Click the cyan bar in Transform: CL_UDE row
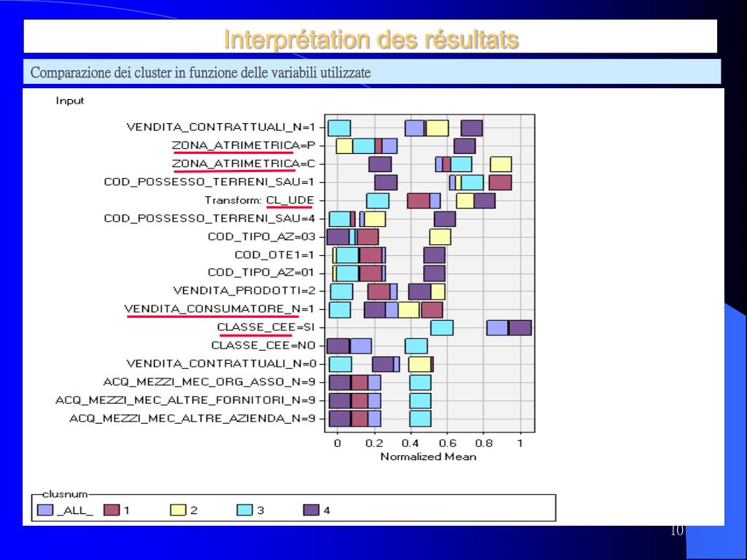Viewport: 747px width, 560px height. pyautogui.click(x=377, y=201)
